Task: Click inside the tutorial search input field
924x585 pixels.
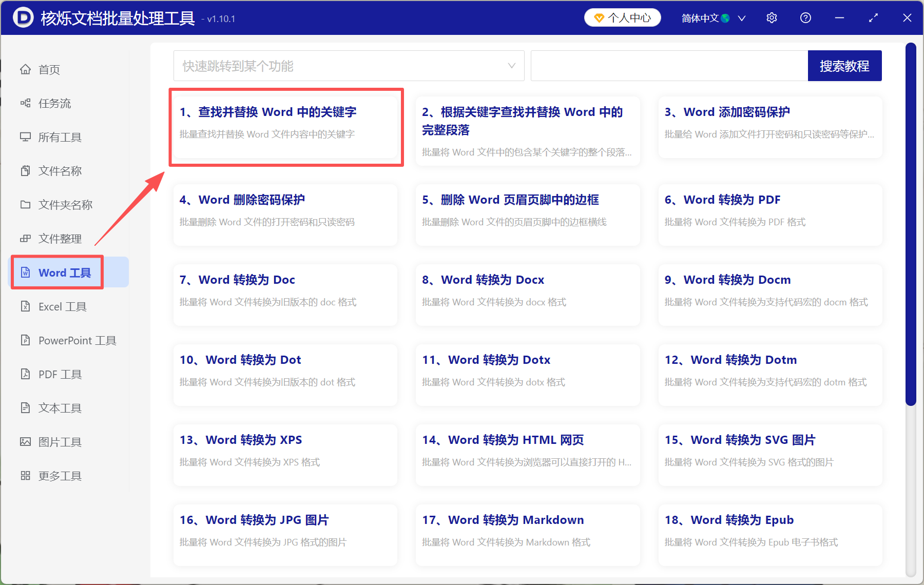Action: pos(667,66)
